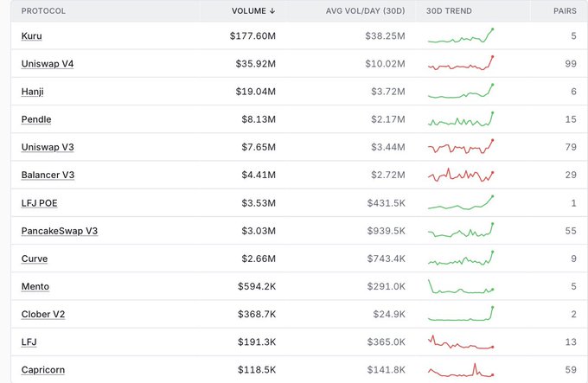
Task: Open the LFJ protocol link
Action: click(x=29, y=342)
